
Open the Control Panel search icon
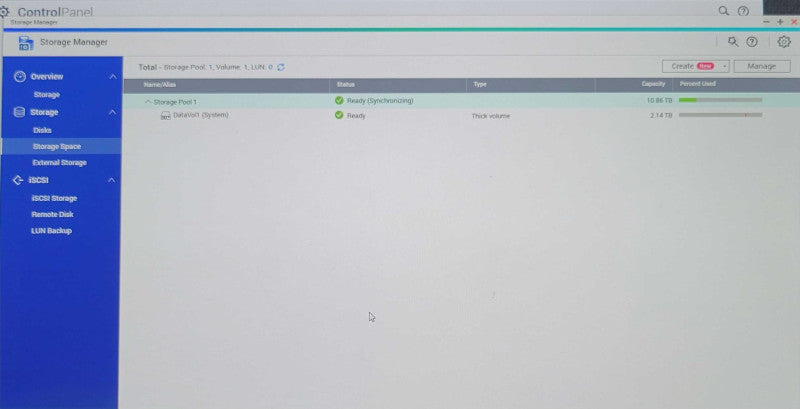(x=723, y=11)
